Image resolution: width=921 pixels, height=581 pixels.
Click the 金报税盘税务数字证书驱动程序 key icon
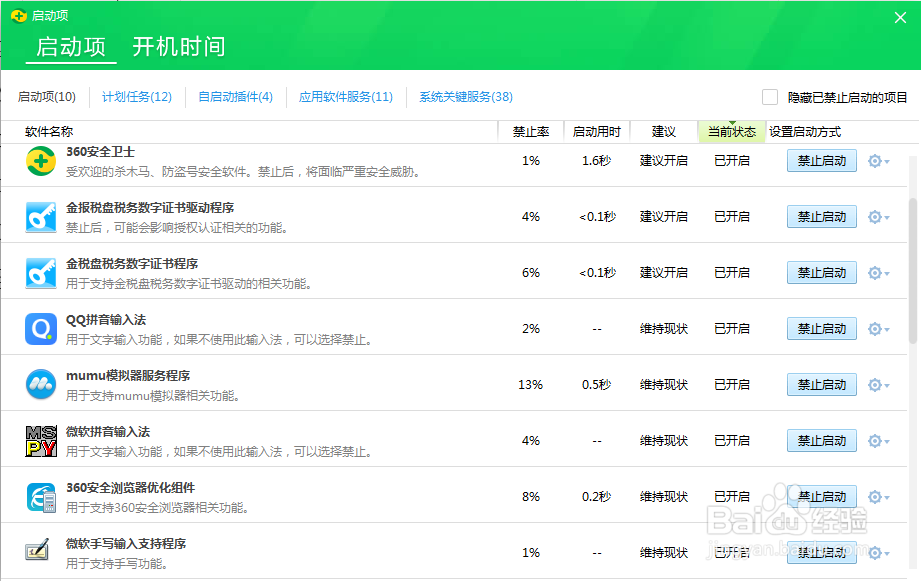pyautogui.click(x=41, y=217)
